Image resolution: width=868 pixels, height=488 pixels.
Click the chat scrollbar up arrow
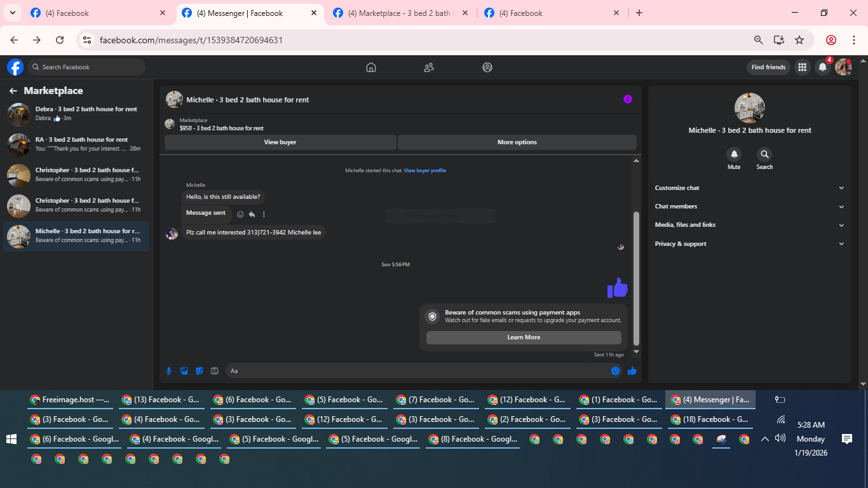coord(637,161)
